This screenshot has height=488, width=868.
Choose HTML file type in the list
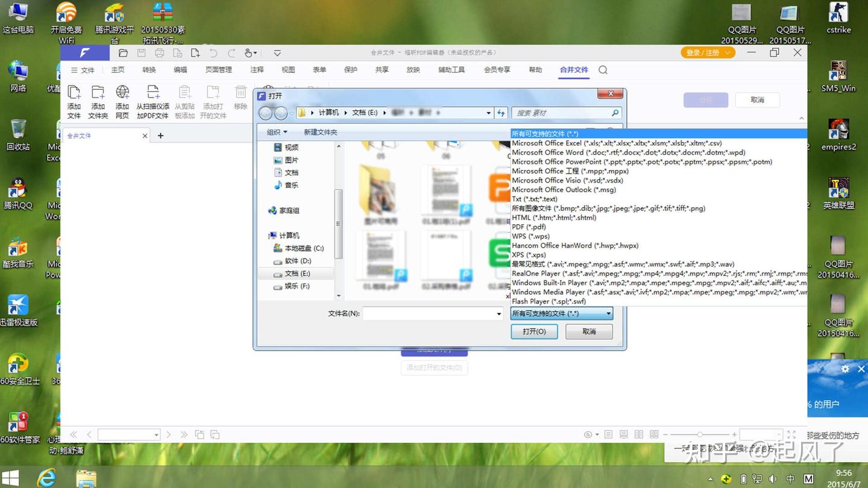coord(658,217)
